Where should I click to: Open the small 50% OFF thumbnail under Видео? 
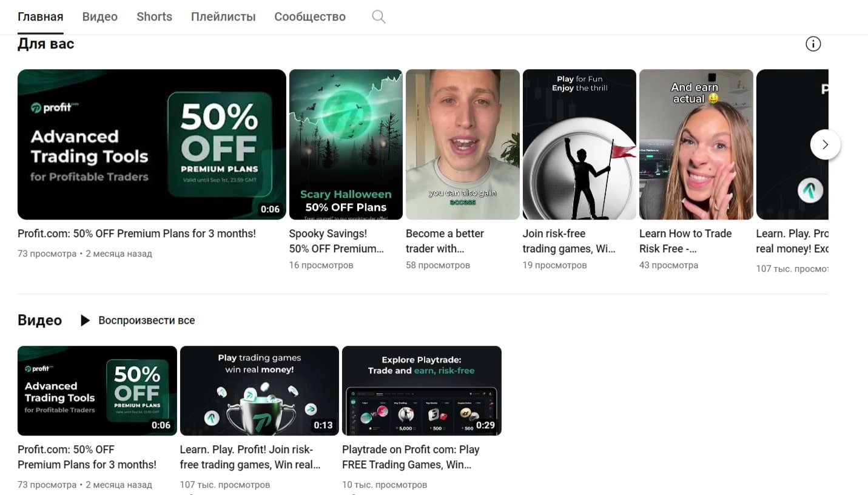97,391
